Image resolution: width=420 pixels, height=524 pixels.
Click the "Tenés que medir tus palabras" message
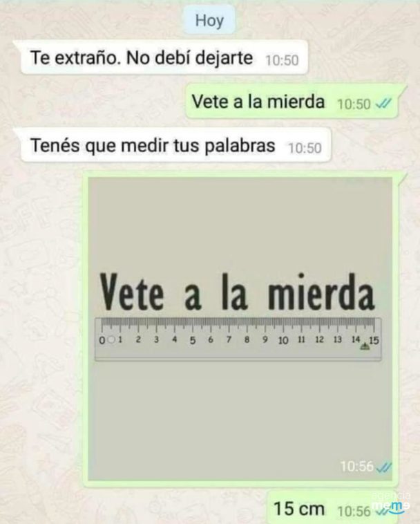(172, 145)
